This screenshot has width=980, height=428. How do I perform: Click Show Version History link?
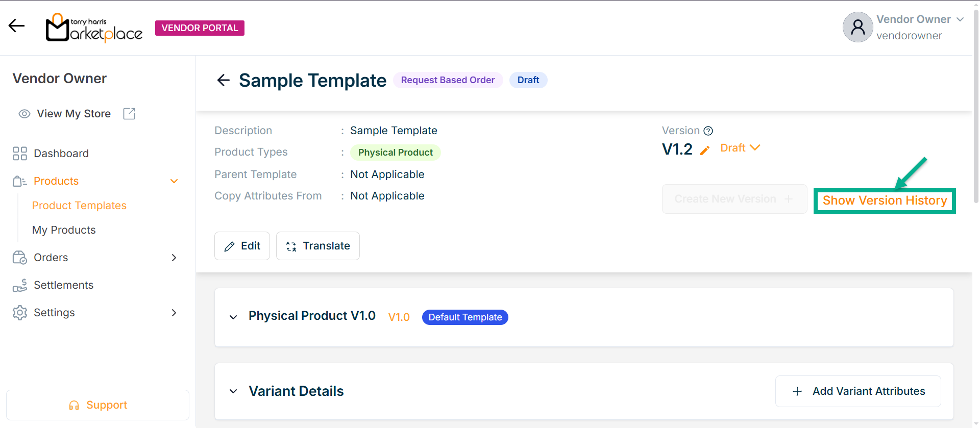884,200
